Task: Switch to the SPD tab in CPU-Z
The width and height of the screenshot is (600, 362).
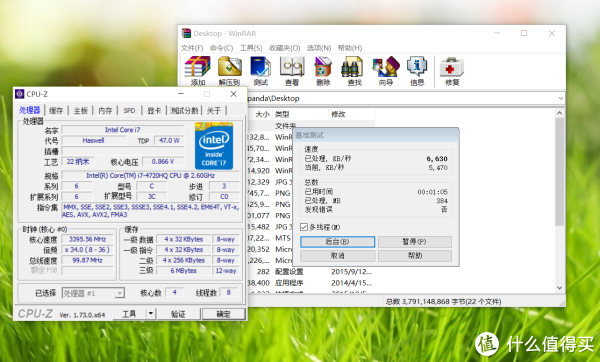Action: pyautogui.click(x=129, y=111)
